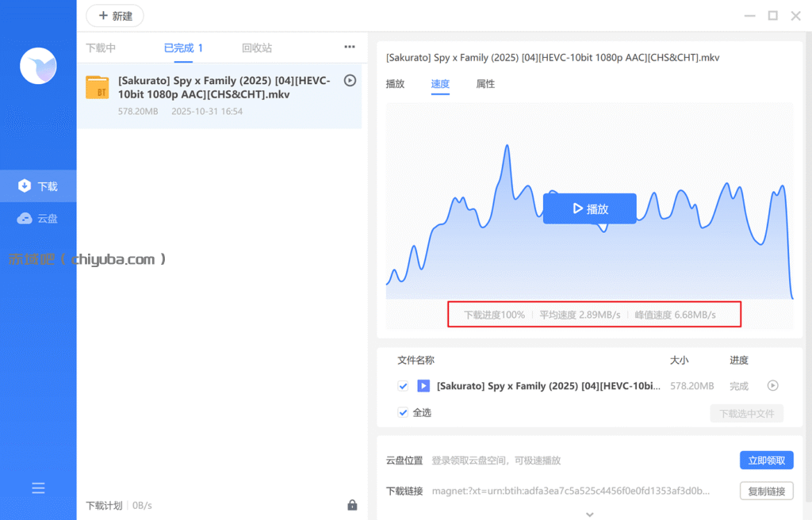Screen dimensions: 812x520
Task: Click the blue play square beside the filename
Action: tap(423, 386)
